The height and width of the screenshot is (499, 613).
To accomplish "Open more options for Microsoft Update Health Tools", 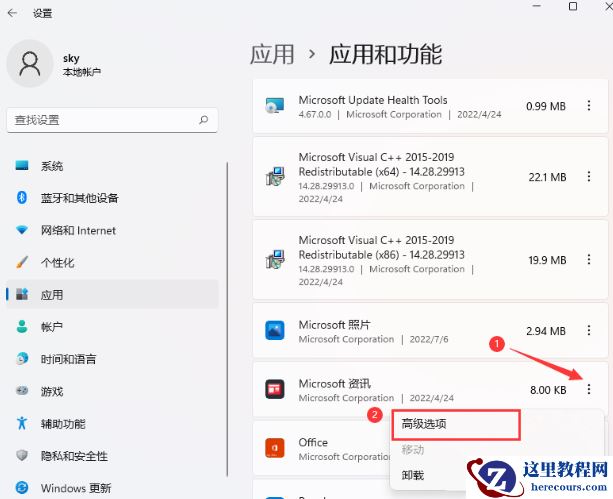I will click(x=588, y=106).
